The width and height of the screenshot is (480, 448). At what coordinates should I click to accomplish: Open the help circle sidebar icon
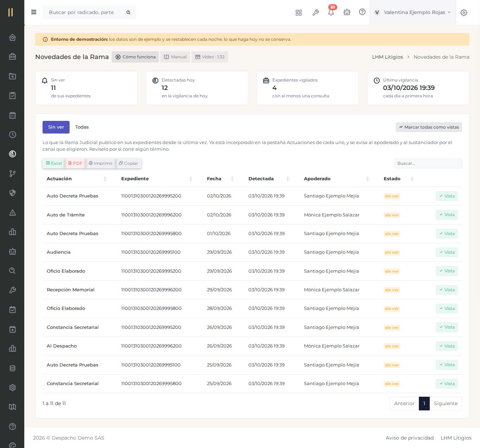tap(12, 427)
